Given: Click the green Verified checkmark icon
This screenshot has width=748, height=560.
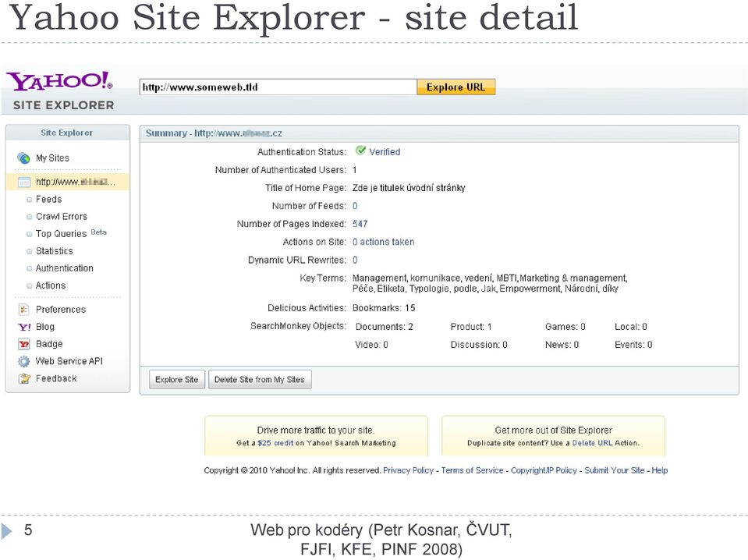Looking at the screenshot, I should click(360, 151).
